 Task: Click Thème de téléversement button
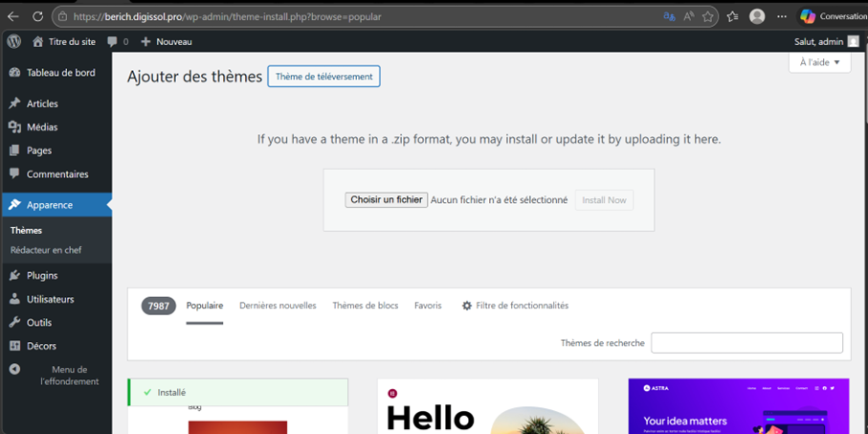click(323, 77)
